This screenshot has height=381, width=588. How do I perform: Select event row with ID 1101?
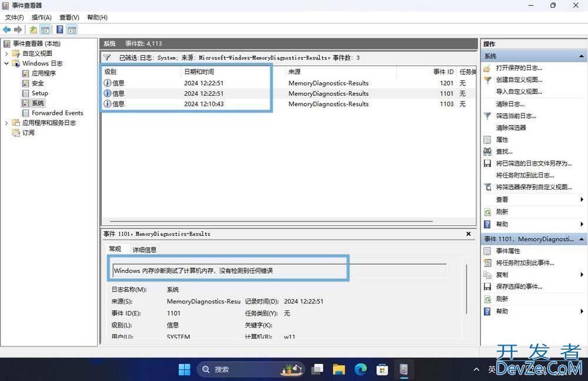(x=288, y=93)
